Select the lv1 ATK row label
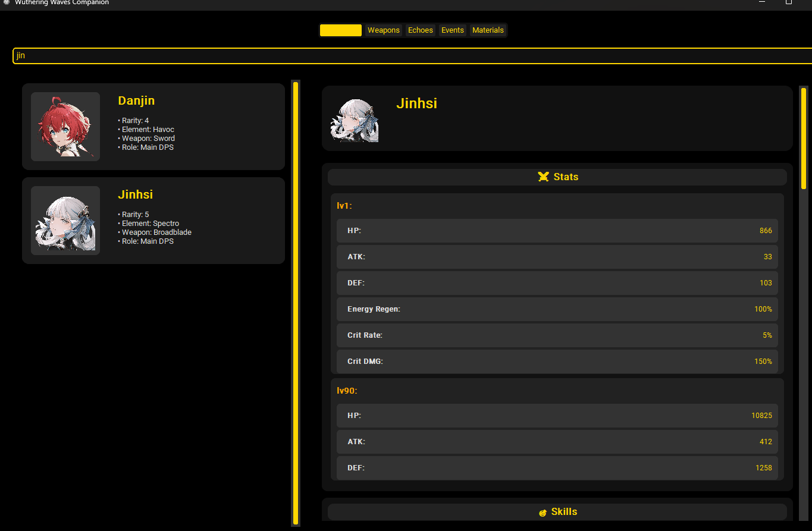 (356, 257)
